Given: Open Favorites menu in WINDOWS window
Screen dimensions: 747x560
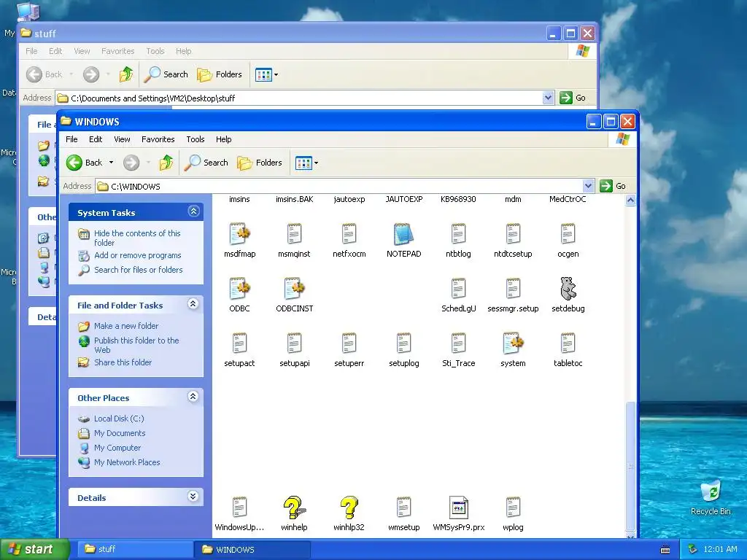Looking at the screenshot, I should pyautogui.click(x=158, y=139).
